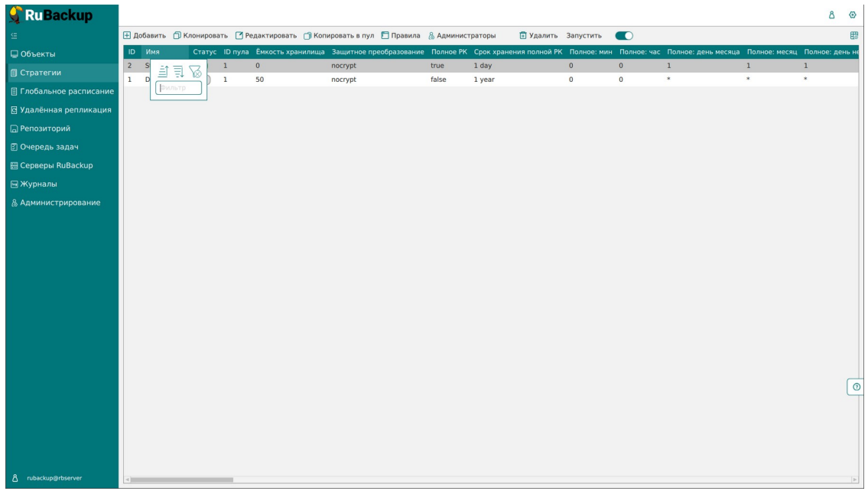Click the horizontal scrollbar thumb

coord(181,480)
